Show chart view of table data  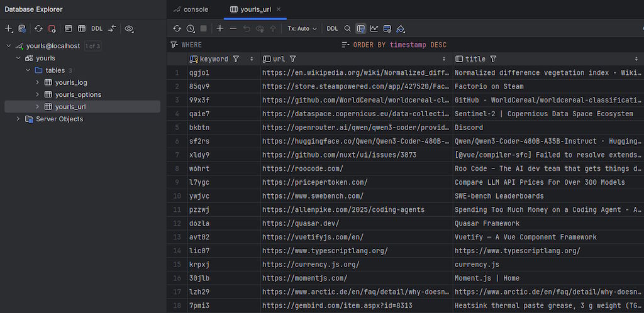click(x=374, y=29)
